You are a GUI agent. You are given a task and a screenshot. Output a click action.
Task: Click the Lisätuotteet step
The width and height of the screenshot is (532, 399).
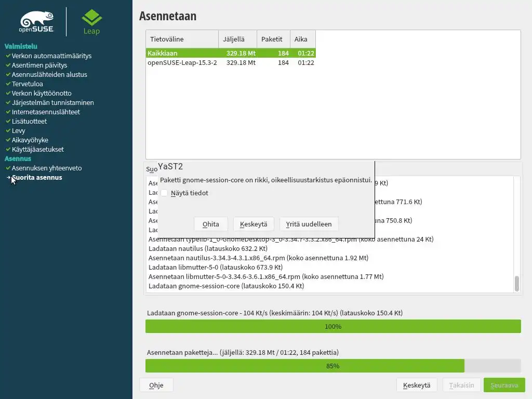click(29, 121)
